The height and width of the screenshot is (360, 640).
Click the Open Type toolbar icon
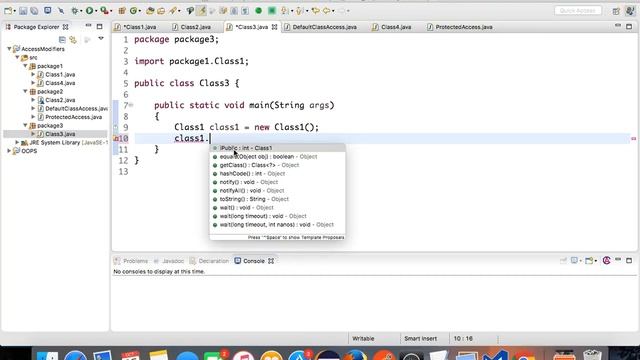(x=150, y=11)
